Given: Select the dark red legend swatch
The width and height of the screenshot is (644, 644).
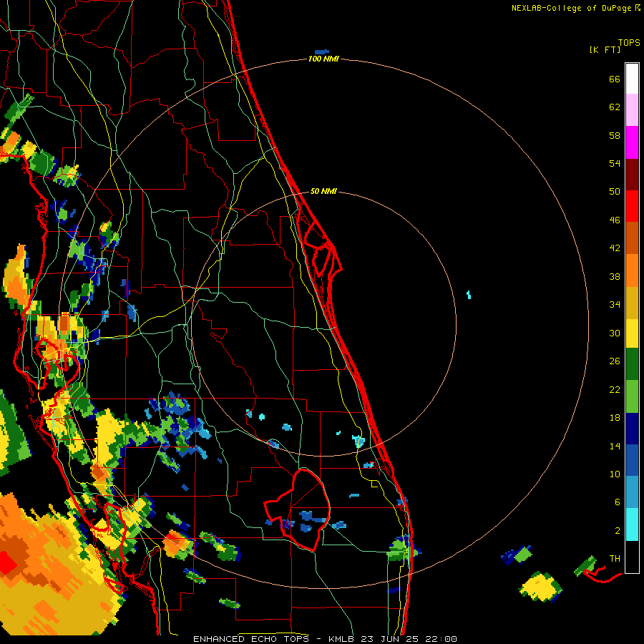Looking at the screenshot, I should click(x=632, y=174).
